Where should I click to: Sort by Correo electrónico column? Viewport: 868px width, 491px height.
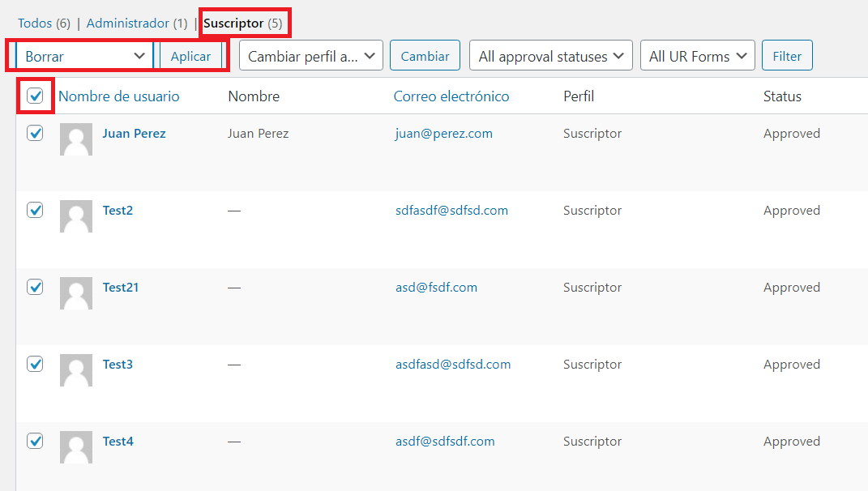pos(451,96)
